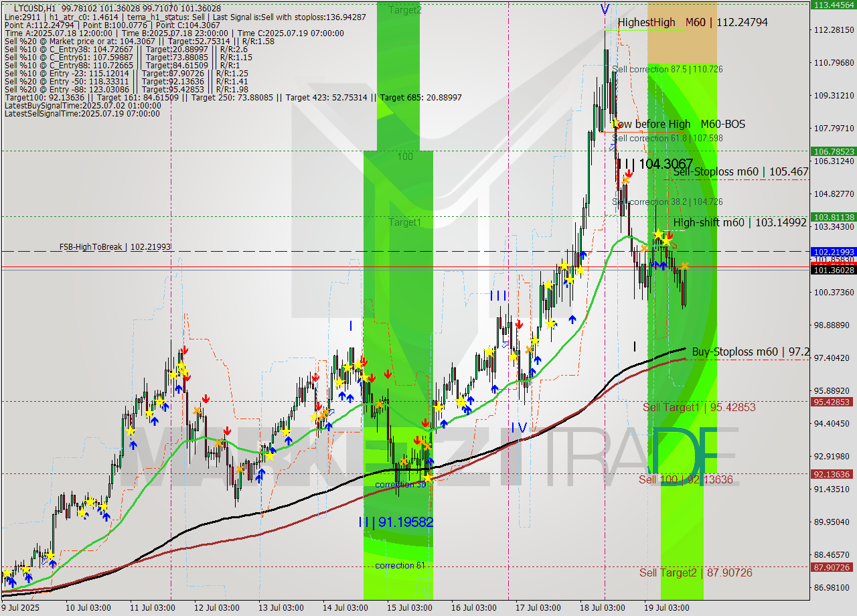Viewport: 857px width, 616px height.
Task: Select the yellow star near the Sell-Stoploss dotted line
Action: pos(658,233)
